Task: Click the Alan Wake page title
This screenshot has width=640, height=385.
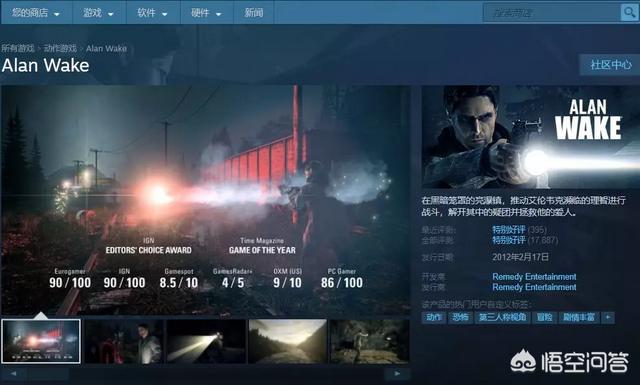Action: (x=45, y=65)
